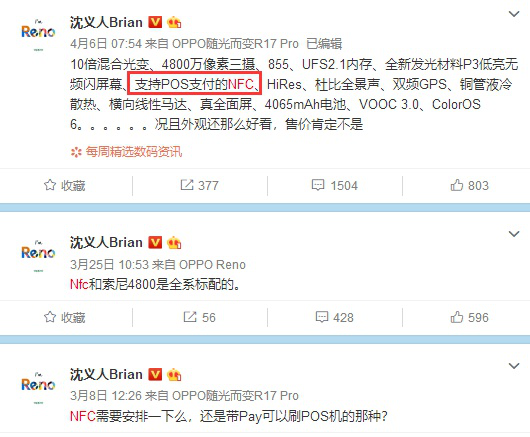Expand the options chevron on the March 25 post

pyautogui.click(x=514, y=234)
